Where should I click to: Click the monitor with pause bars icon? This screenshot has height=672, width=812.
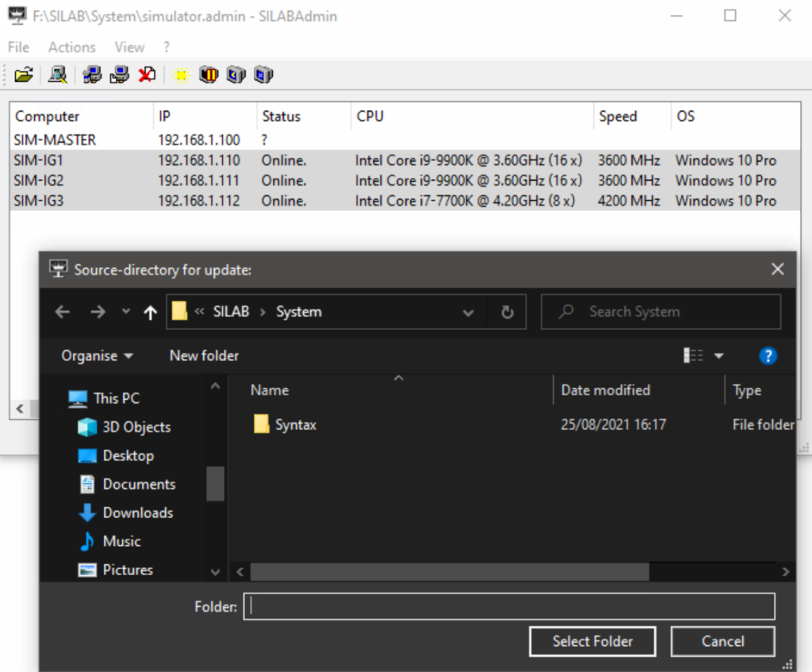208,75
